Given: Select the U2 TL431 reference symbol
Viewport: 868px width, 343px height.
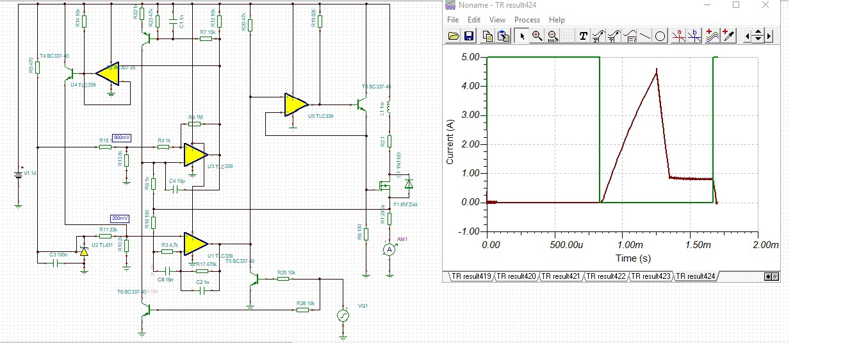Looking at the screenshot, I should pos(83,252).
